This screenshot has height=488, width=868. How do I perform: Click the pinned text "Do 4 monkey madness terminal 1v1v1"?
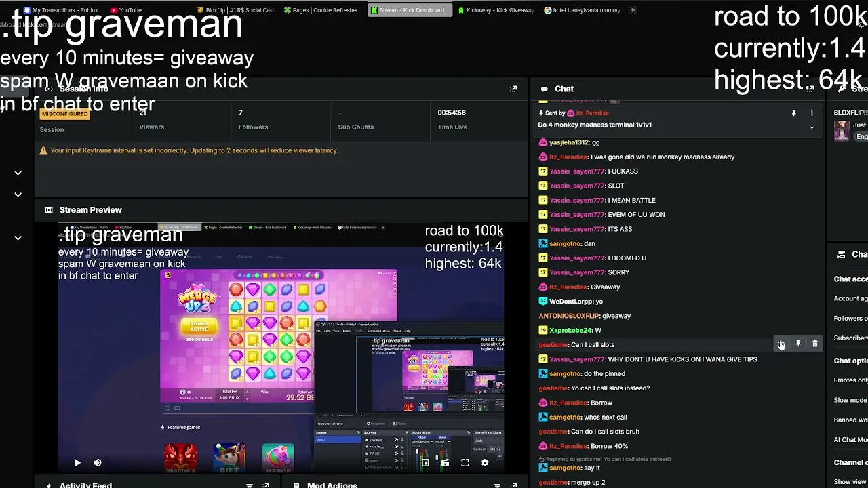pyautogui.click(x=595, y=125)
